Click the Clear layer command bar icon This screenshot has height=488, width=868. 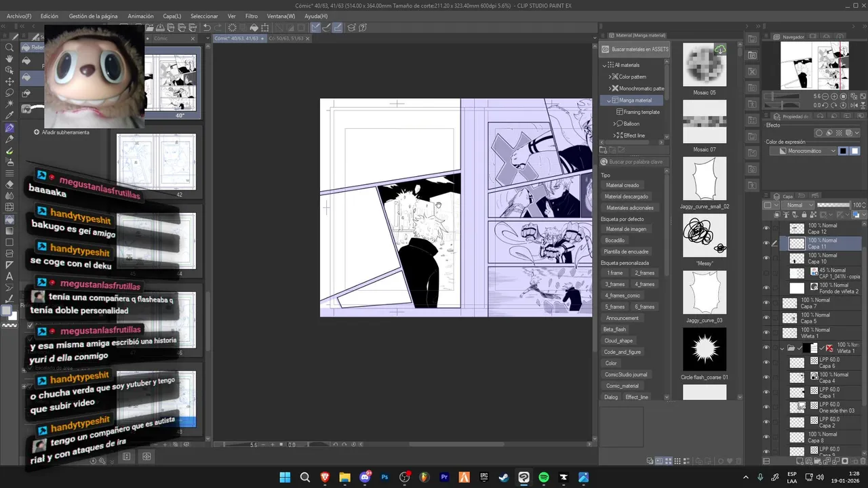click(x=232, y=28)
